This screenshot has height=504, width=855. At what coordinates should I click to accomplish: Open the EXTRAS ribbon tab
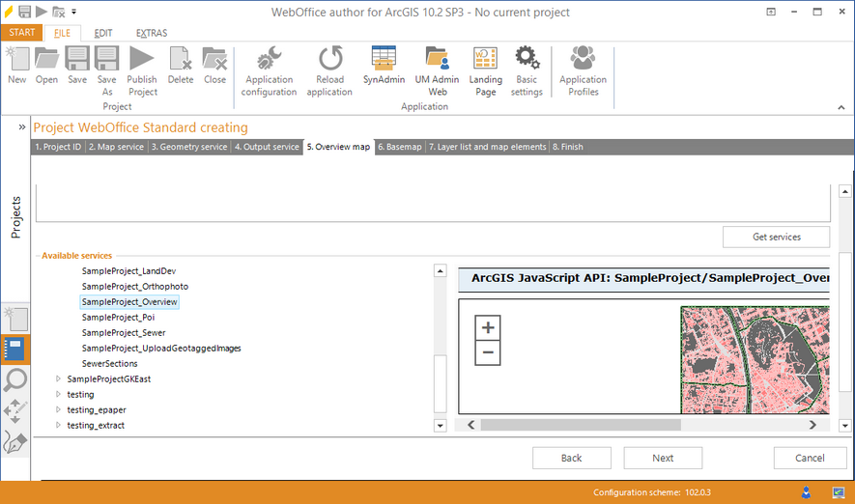152,33
